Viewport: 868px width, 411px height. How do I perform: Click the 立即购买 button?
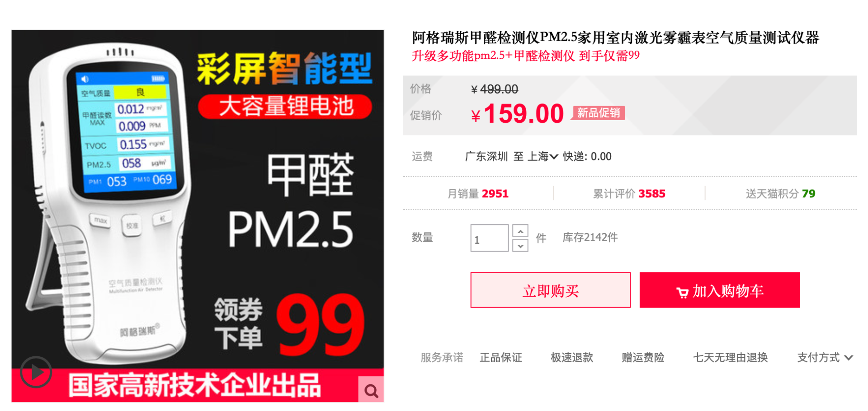[550, 290]
